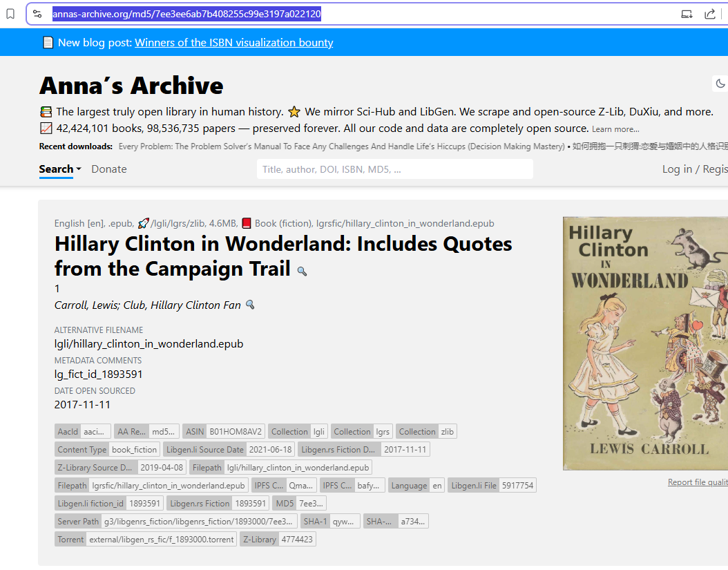Expand the Search dropdown menu
Screen dimensions: 728x570
[60, 169]
